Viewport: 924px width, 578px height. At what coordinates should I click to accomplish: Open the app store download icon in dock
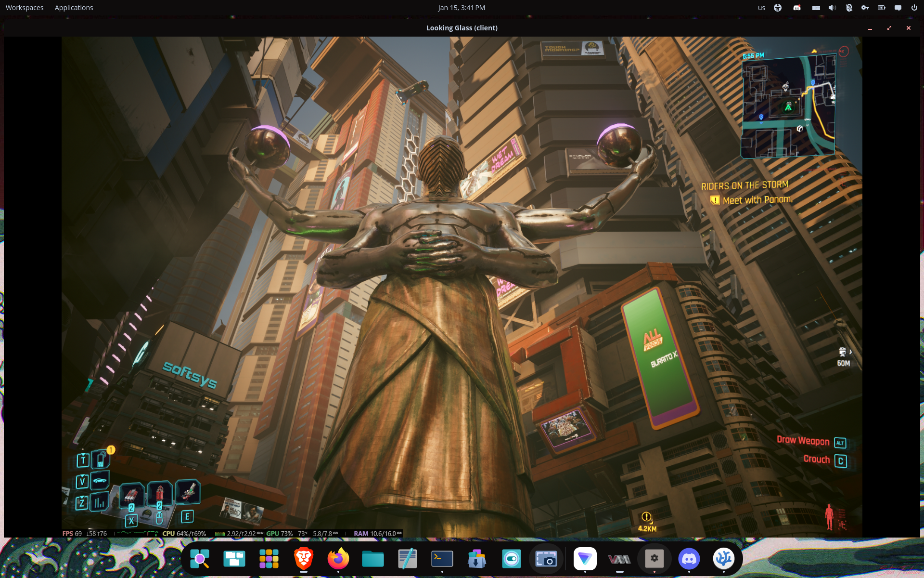coord(477,559)
